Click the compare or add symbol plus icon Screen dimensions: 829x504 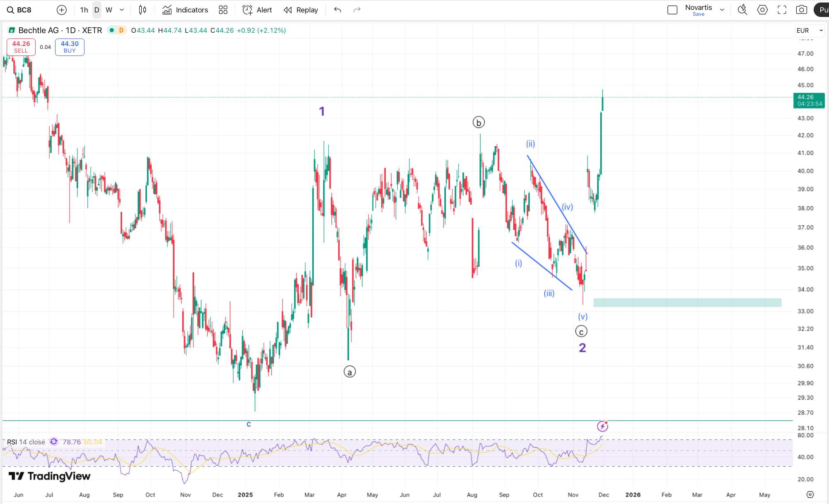[x=61, y=10]
